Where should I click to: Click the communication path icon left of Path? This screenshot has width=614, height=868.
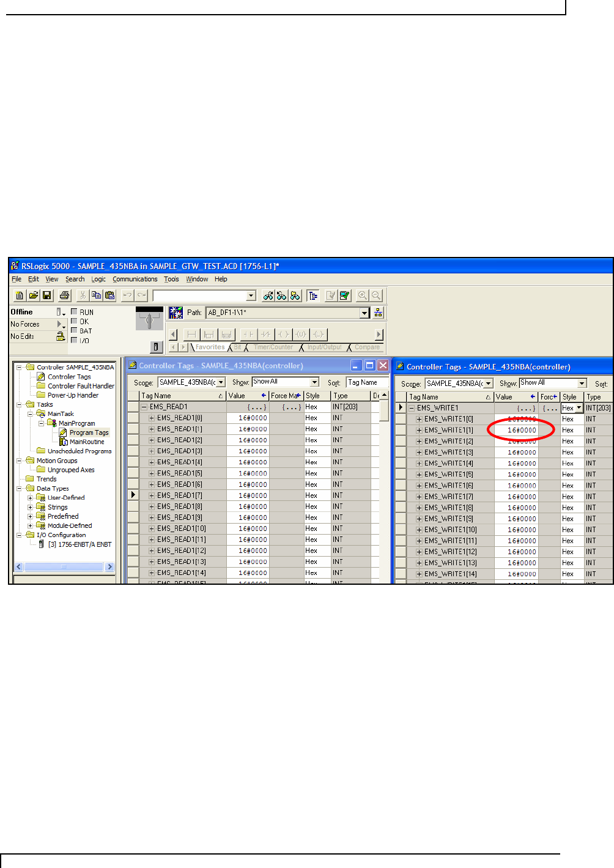pos(176,313)
